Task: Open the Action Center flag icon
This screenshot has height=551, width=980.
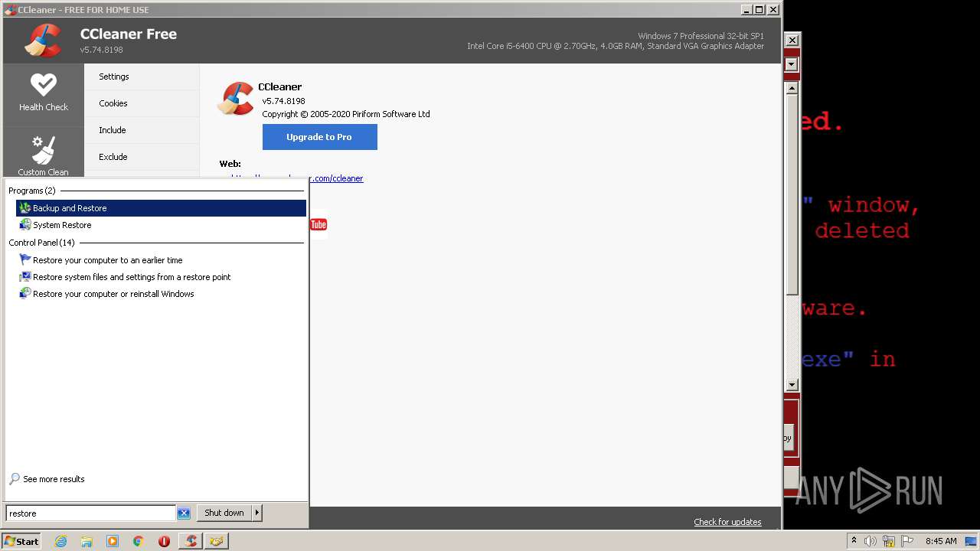Action: (907, 541)
